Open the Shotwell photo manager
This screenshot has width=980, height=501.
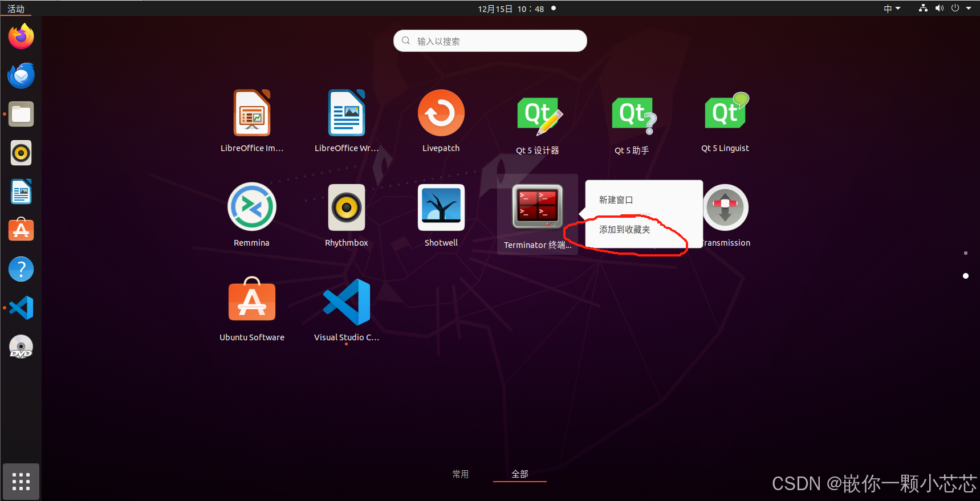pyautogui.click(x=441, y=215)
